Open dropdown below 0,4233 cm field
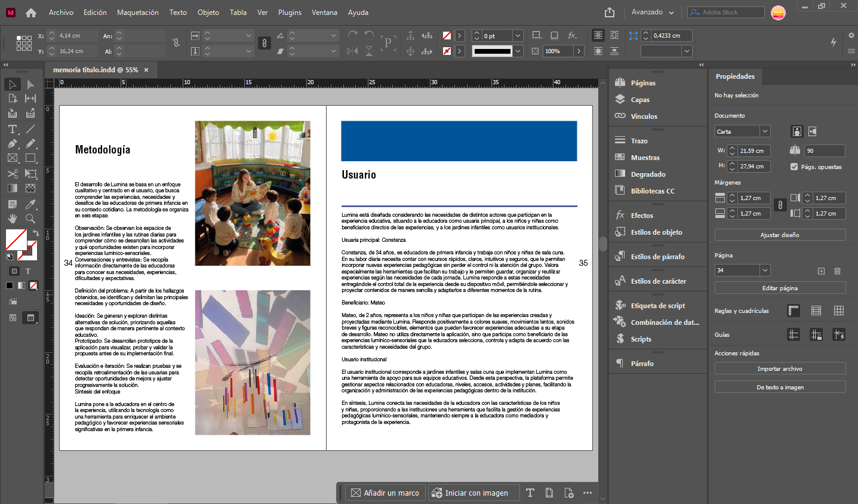The width and height of the screenshot is (858, 504). (687, 51)
